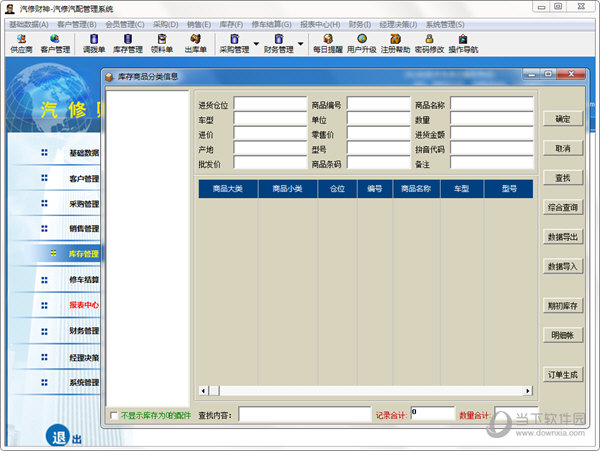Click the 确定 button
The width and height of the screenshot is (600, 451).
563,119
